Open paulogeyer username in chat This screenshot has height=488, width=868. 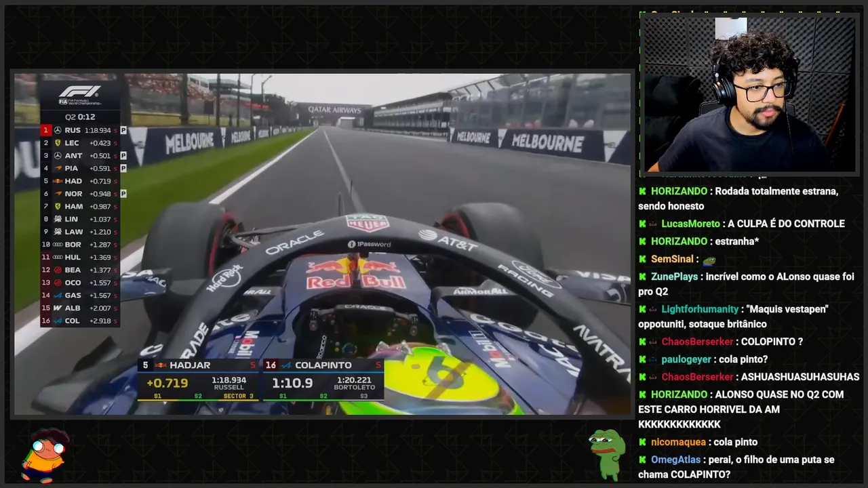686,359
